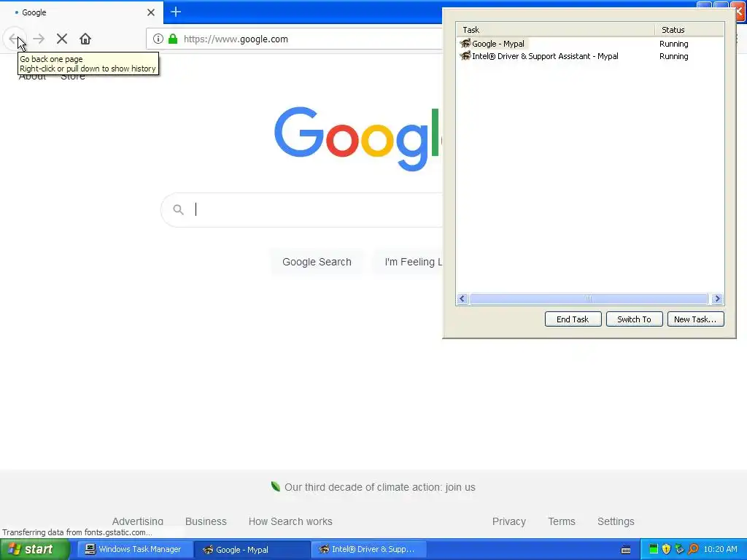747x560 pixels.
Task: Click Running status of Intel Driver task
Action: (x=673, y=56)
